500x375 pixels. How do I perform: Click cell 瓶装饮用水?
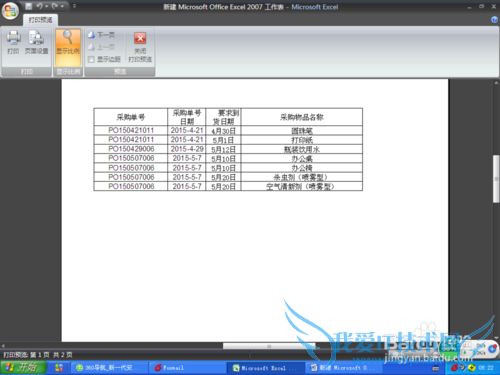[x=302, y=149]
